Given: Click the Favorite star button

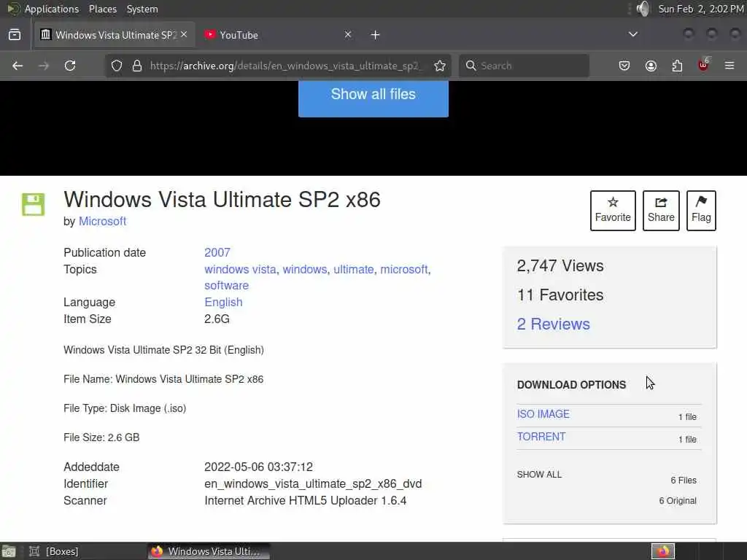Looking at the screenshot, I should click(613, 211).
